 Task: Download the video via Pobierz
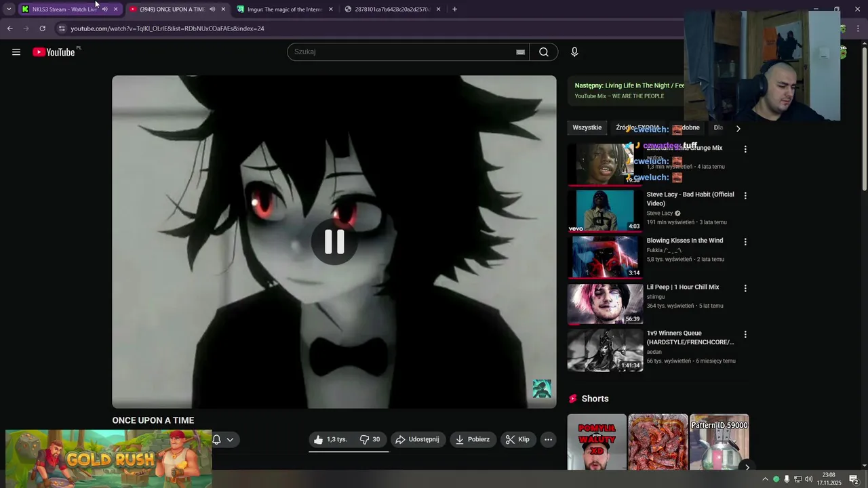tap(473, 439)
